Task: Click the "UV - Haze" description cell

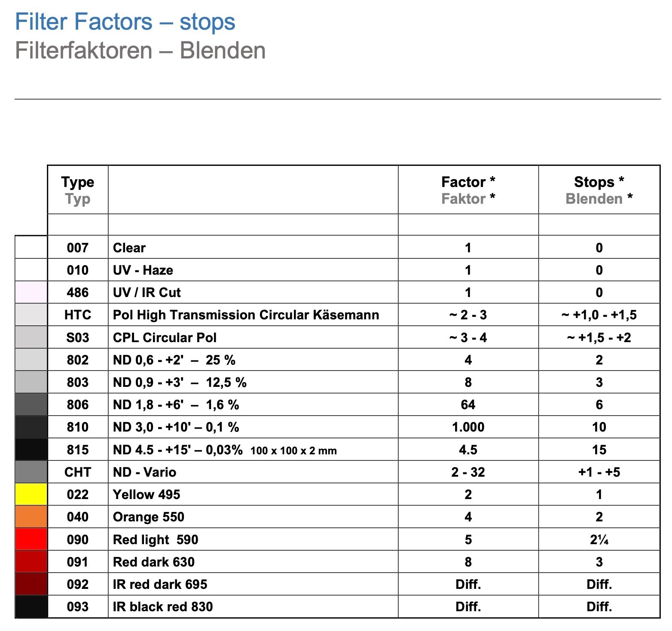Action: tap(143, 270)
